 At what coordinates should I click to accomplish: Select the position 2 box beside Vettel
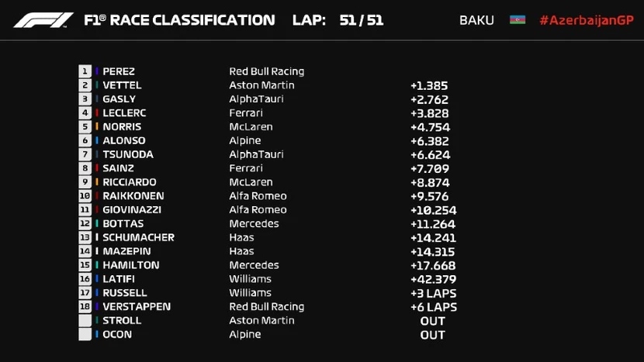coord(85,85)
